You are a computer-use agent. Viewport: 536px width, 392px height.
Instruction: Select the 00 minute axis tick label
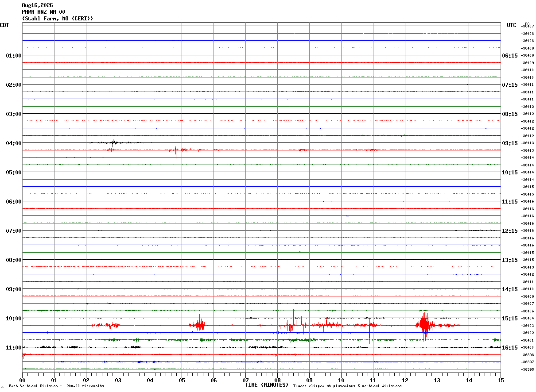23,380
